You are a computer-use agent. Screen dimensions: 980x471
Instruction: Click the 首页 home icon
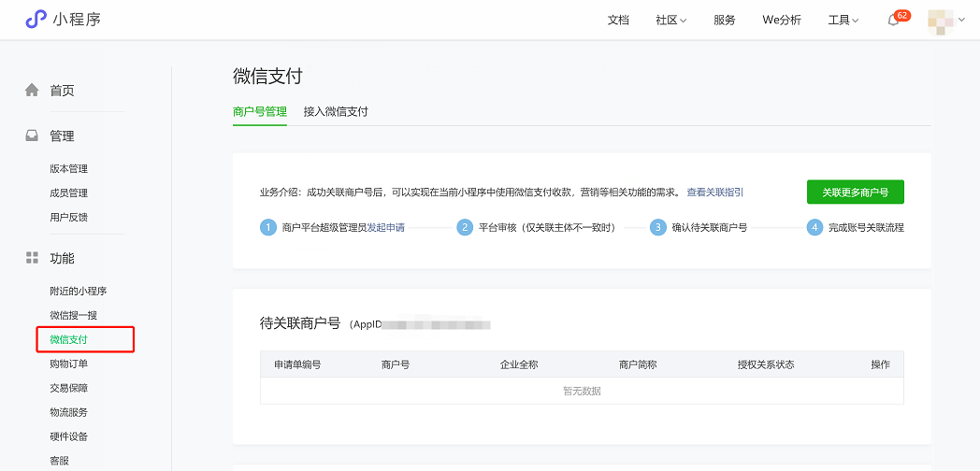pyautogui.click(x=31, y=91)
